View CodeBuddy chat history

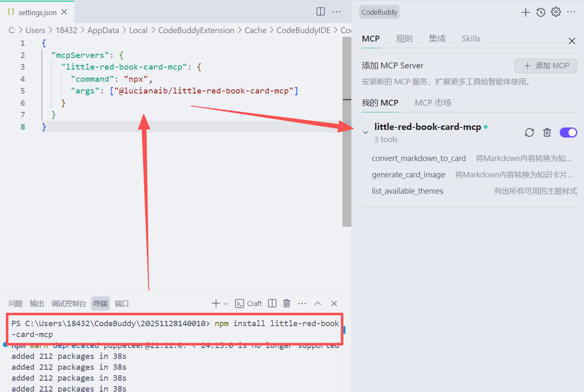540,12
